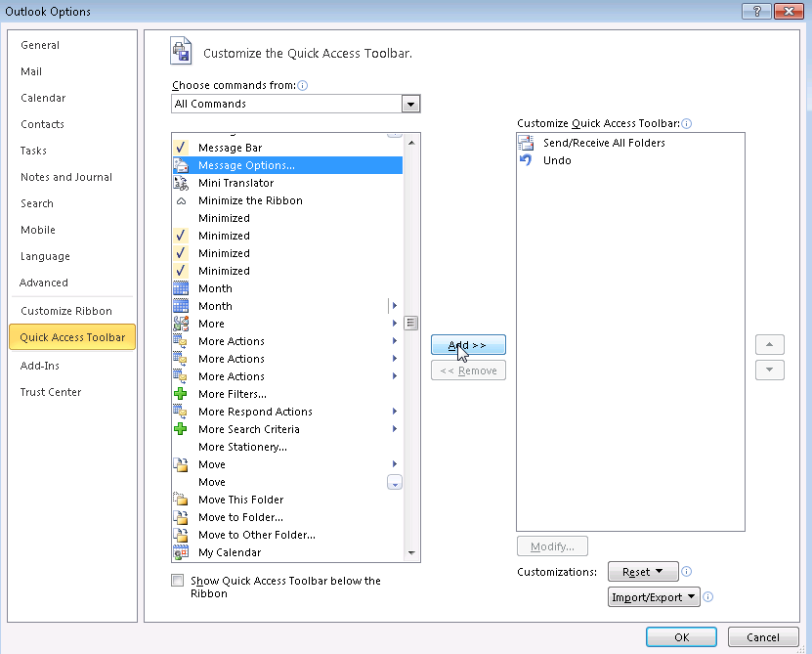Click the << Remove button
This screenshot has width=812, height=654.
[468, 371]
